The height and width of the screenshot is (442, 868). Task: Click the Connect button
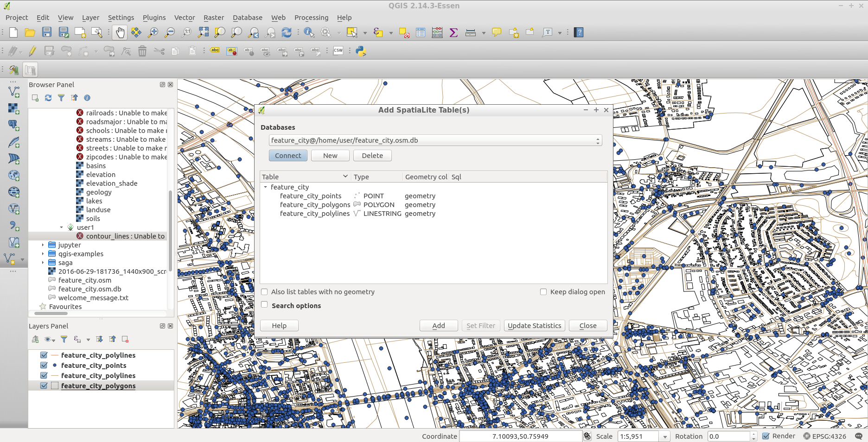pos(288,156)
